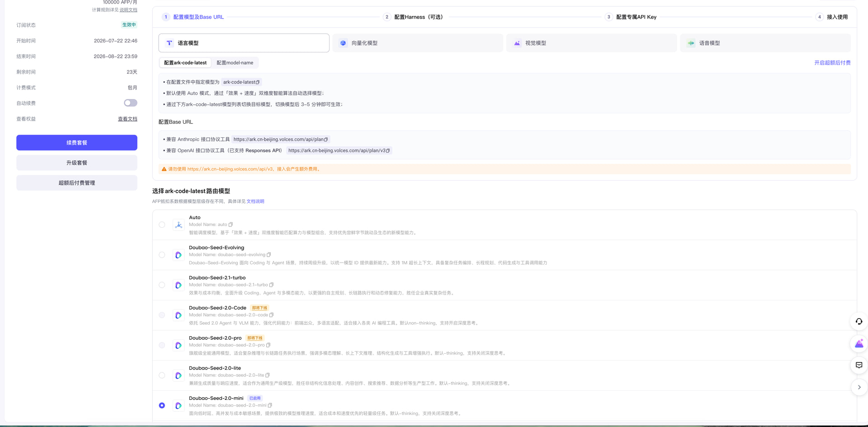Click the 配置Base URL heading

pos(176,122)
